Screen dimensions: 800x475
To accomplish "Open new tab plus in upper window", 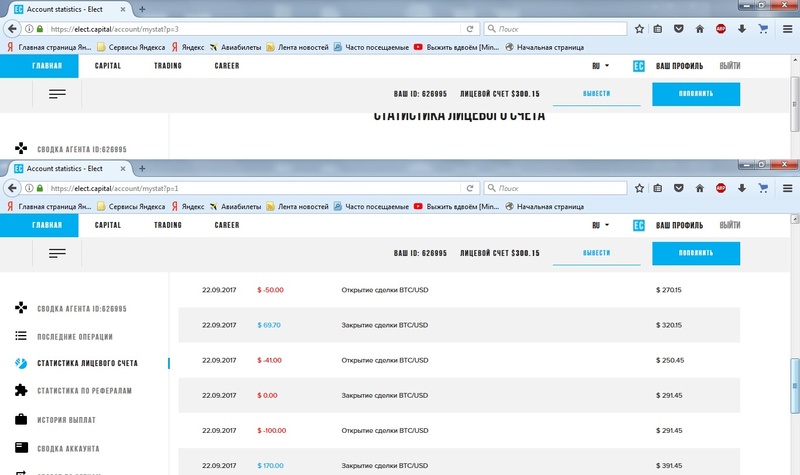I will click(x=142, y=9).
